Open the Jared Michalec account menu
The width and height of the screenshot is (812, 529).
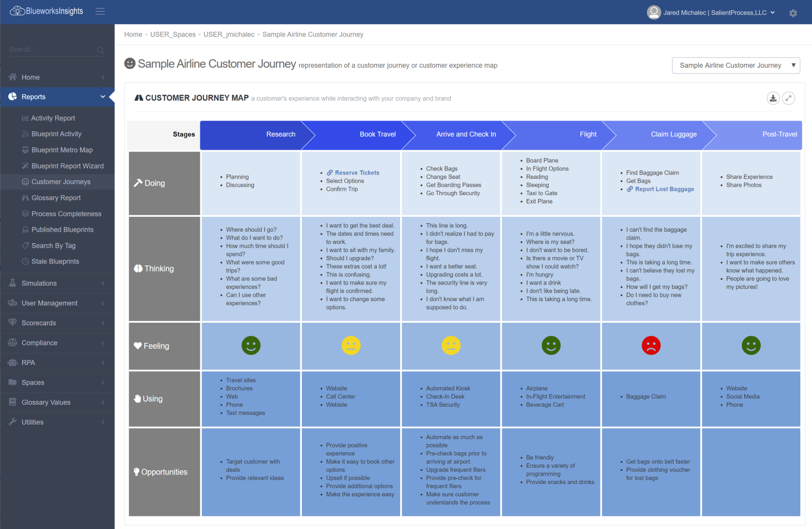tap(710, 12)
